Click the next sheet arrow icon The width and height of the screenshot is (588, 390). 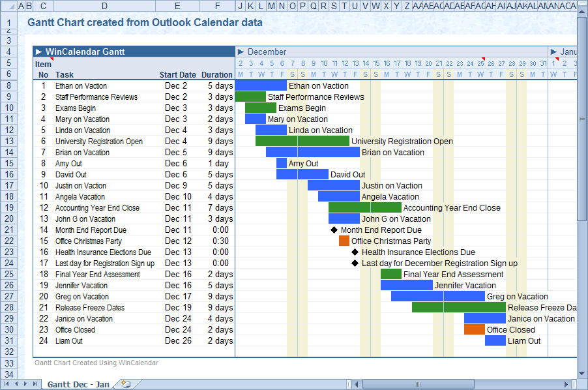click(x=25, y=385)
